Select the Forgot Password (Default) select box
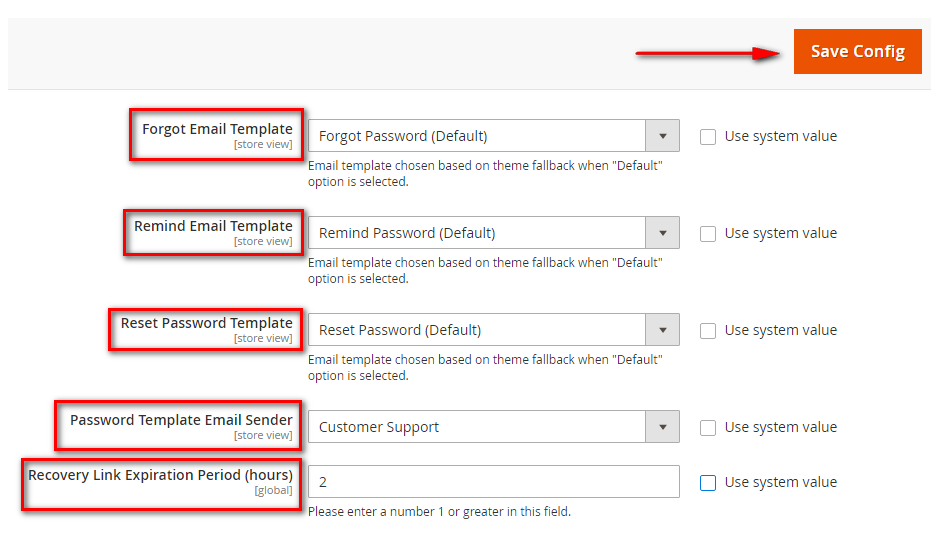 pos(494,136)
